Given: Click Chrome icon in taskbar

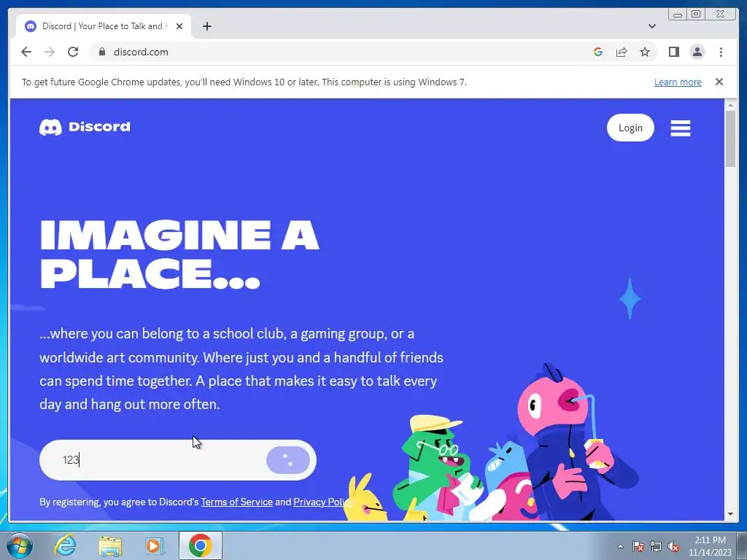Looking at the screenshot, I should (200, 545).
